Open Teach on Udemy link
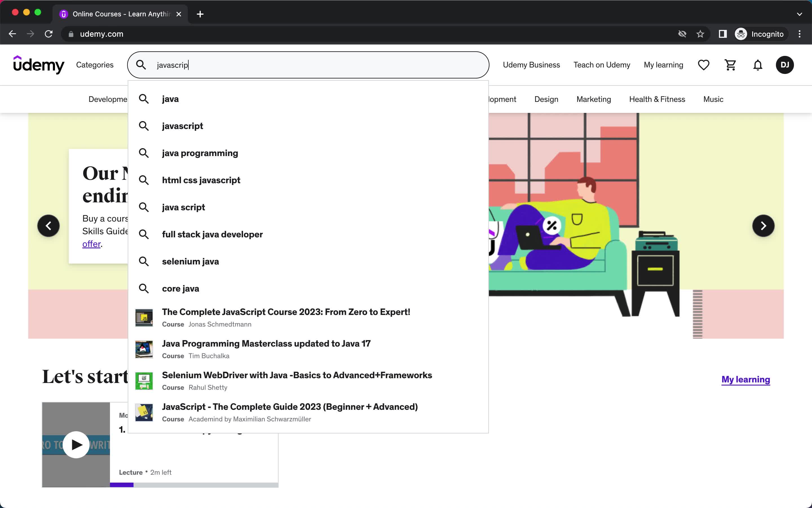Screen dimensions: 812x508 pos(602,65)
